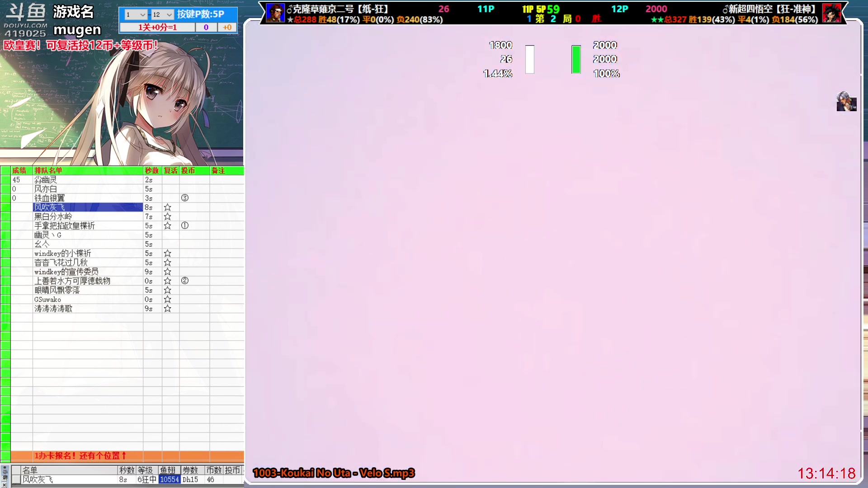The width and height of the screenshot is (868, 488).
Task: Open the dropdown showing value 12
Action: pos(162,14)
